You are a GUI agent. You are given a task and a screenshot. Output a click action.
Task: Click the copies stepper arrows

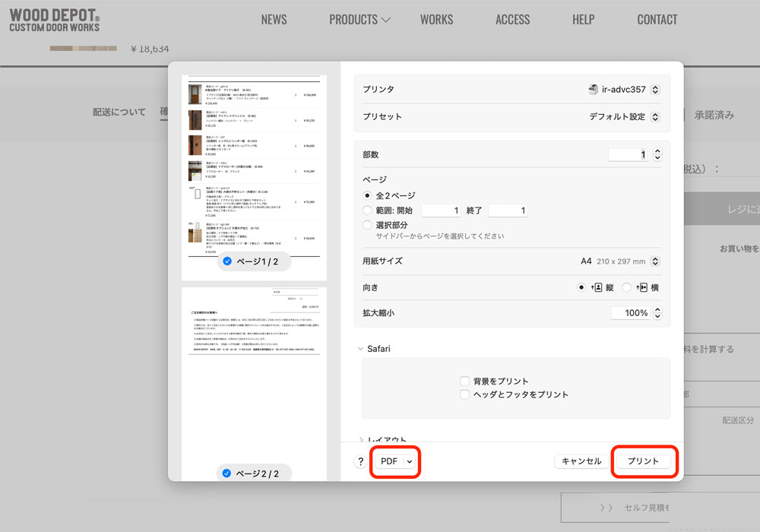657,154
